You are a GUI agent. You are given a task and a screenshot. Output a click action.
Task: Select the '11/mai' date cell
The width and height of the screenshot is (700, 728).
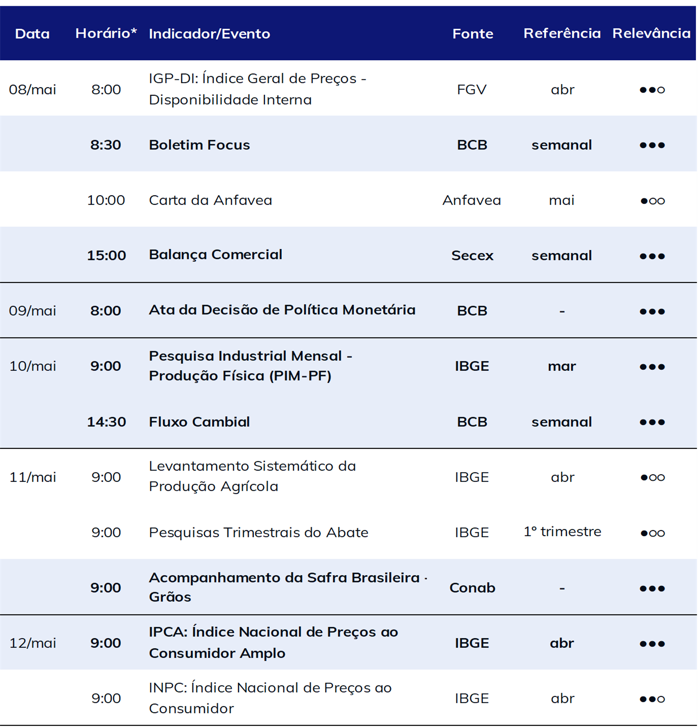[32, 477]
